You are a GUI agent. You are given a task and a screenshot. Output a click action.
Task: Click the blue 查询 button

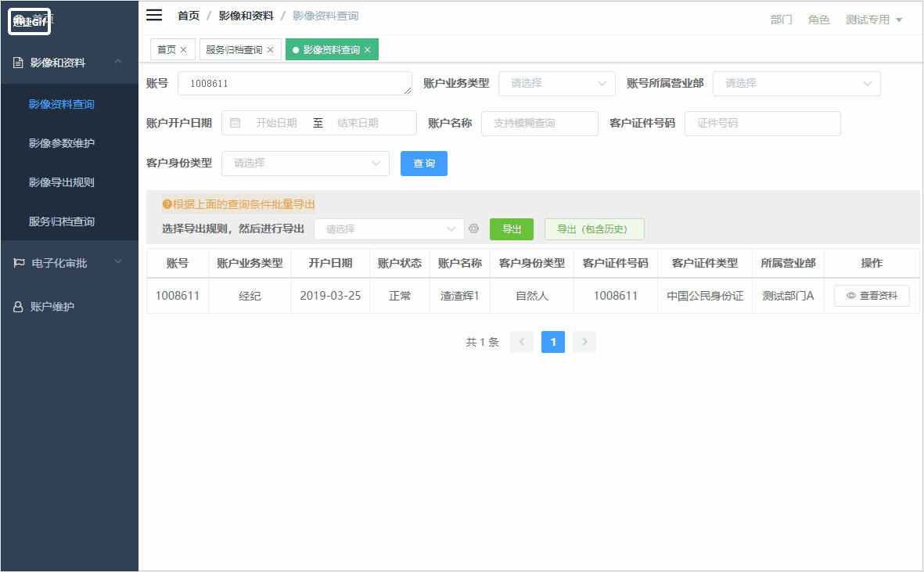(424, 164)
